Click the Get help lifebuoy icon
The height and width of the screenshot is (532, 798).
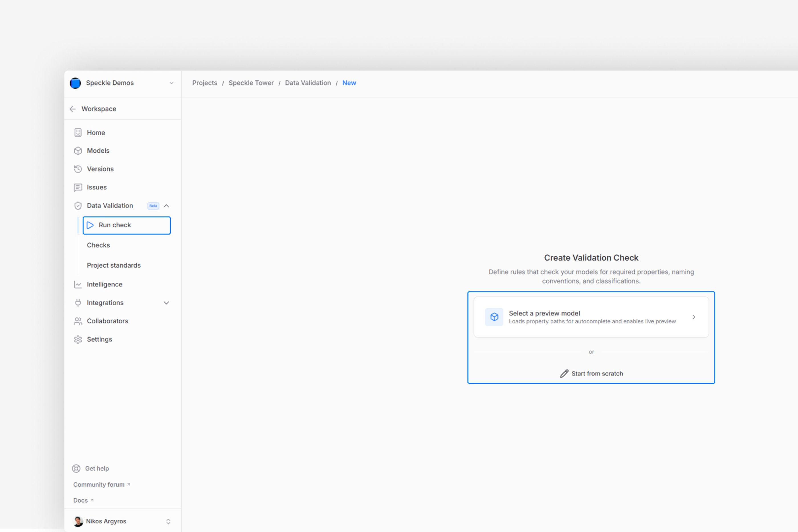click(x=76, y=468)
